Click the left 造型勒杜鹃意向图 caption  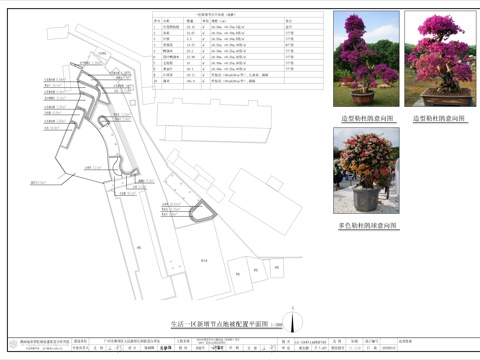pyautogui.click(x=367, y=118)
